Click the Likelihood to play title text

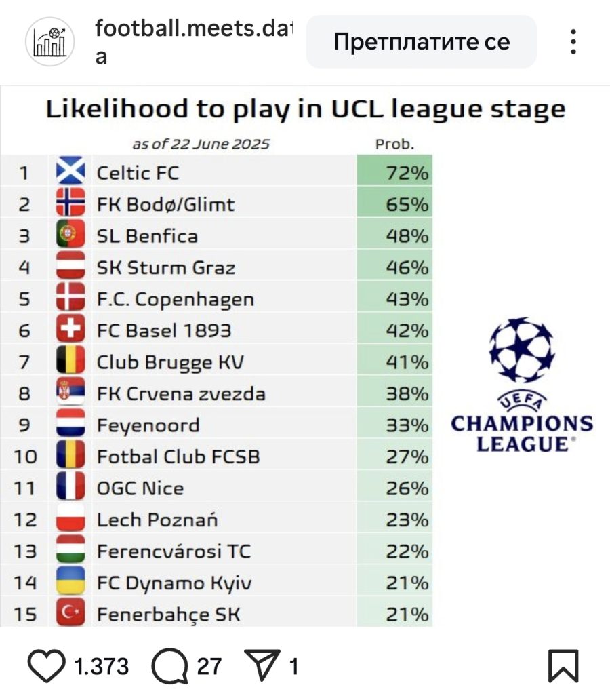pos(306,109)
